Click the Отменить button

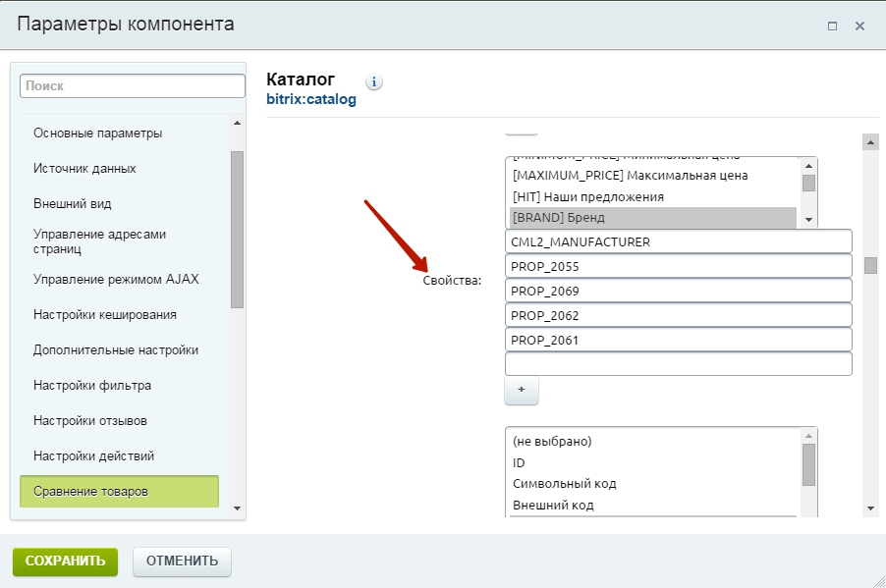(182, 561)
